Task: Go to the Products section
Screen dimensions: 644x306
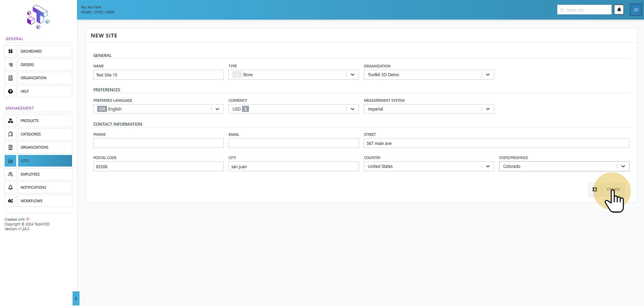Action: pos(45,121)
